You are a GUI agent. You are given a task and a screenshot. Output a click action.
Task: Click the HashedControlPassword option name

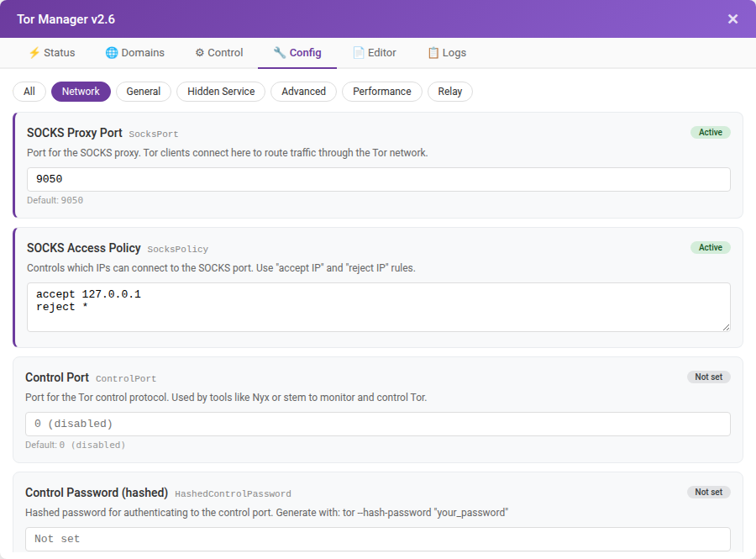click(233, 494)
